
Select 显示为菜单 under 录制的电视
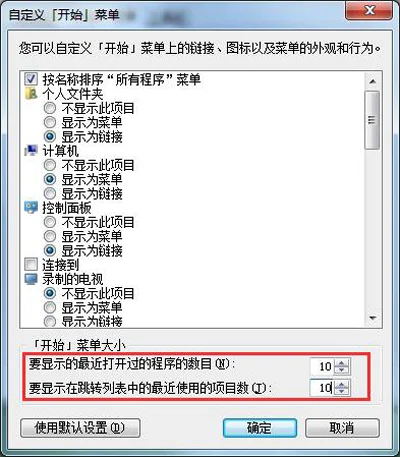click(50, 307)
